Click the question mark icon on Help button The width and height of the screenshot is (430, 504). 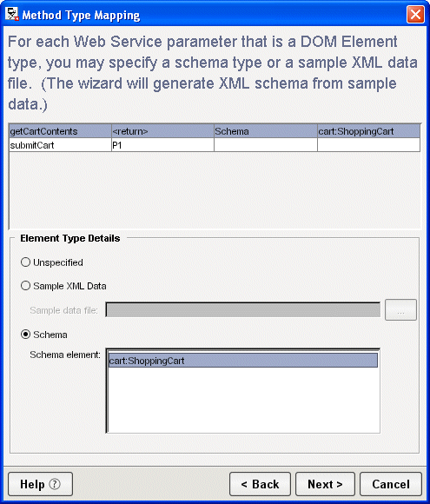55,484
